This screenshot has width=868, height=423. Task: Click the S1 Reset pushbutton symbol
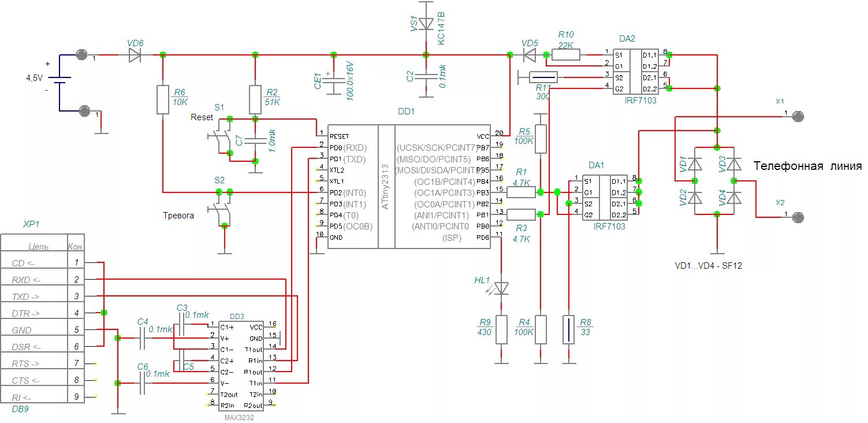pyautogui.click(x=219, y=137)
